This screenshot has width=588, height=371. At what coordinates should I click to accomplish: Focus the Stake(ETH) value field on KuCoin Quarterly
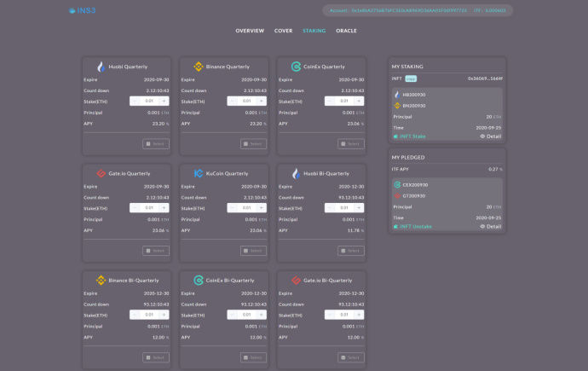coord(247,208)
